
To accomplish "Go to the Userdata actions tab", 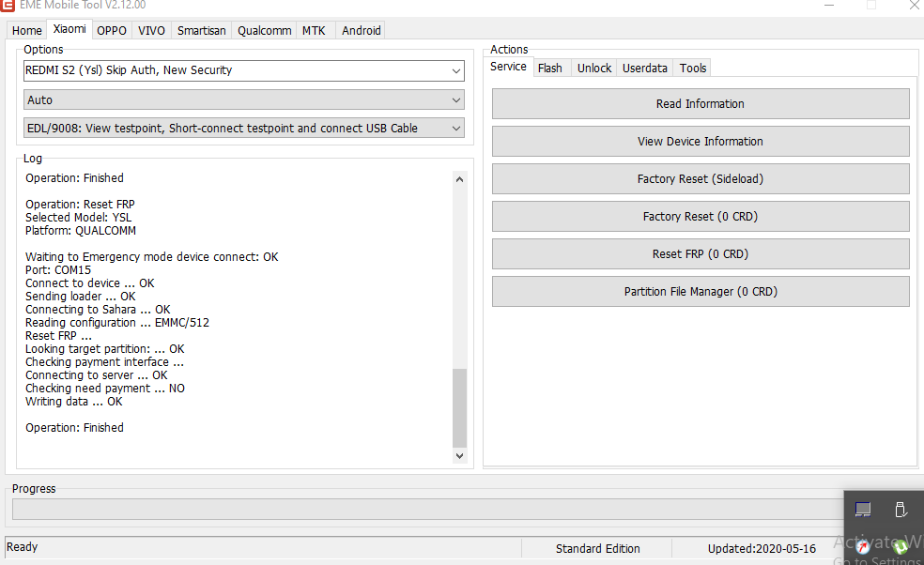I will [645, 69].
